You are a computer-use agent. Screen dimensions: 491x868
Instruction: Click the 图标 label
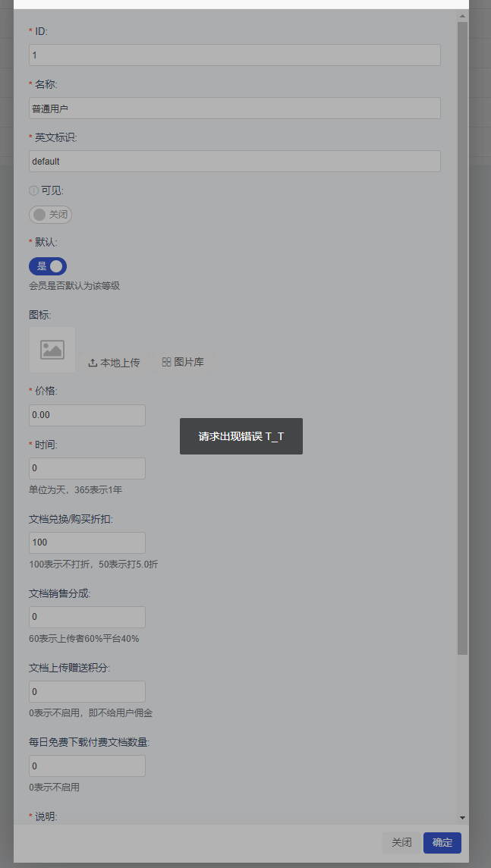tap(40, 315)
